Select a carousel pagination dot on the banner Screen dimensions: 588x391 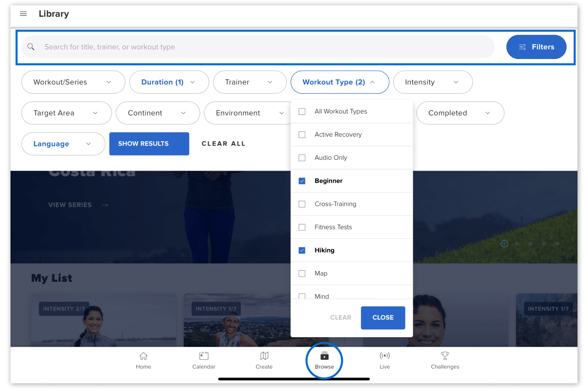point(504,243)
